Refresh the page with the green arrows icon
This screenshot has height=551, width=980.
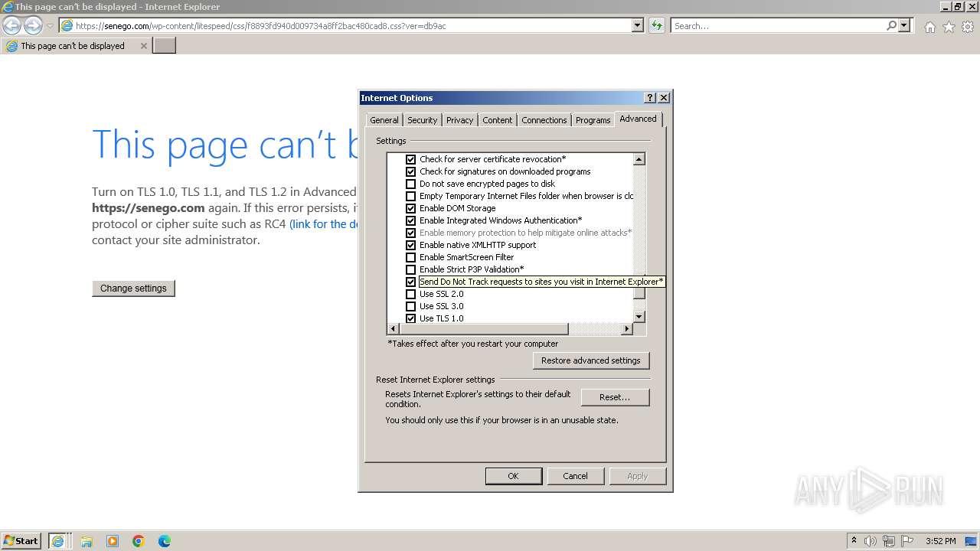click(656, 25)
